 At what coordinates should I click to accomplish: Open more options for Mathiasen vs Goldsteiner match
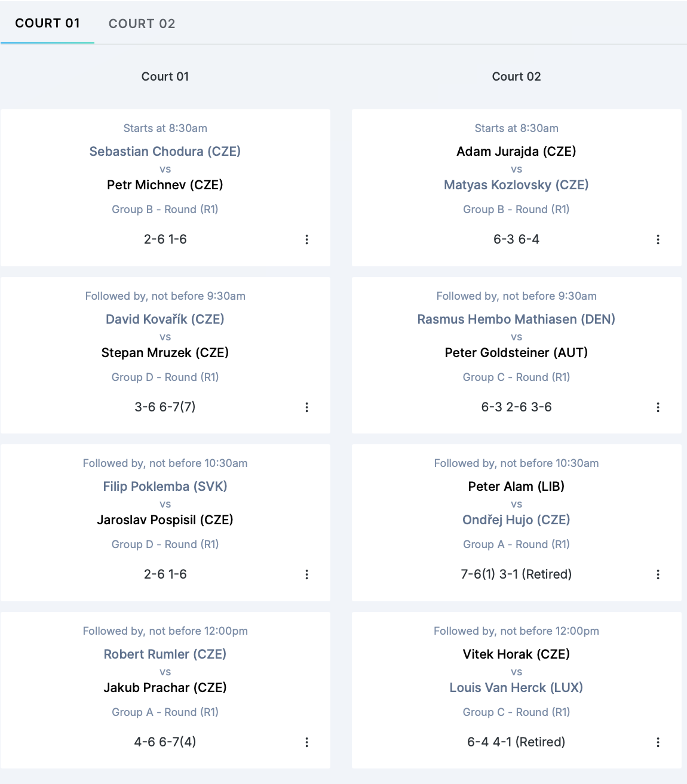point(658,407)
